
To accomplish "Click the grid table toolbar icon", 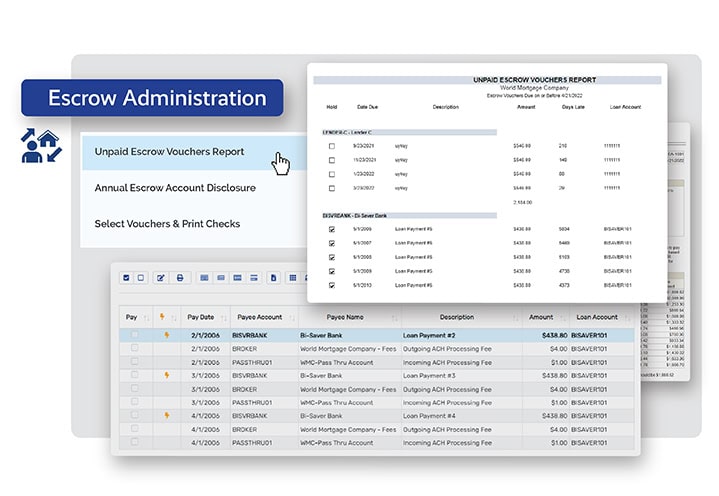I will pos(293,278).
